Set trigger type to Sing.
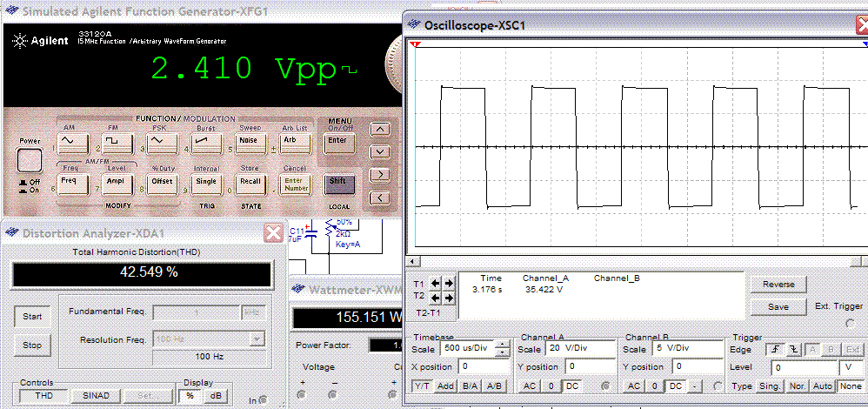Screen dimensions: 868x409 (770, 386)
